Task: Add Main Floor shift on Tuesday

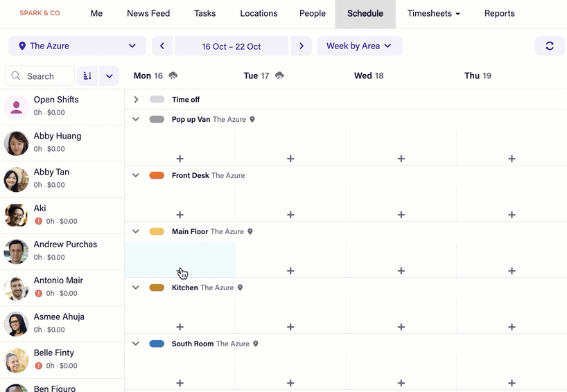Action: [290, 271]
